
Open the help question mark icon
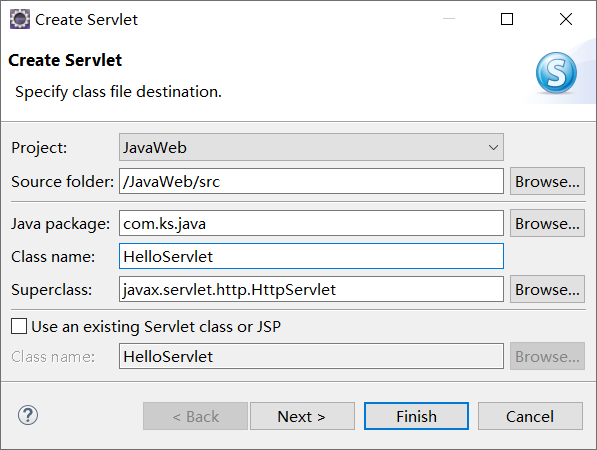pos(28,415)
